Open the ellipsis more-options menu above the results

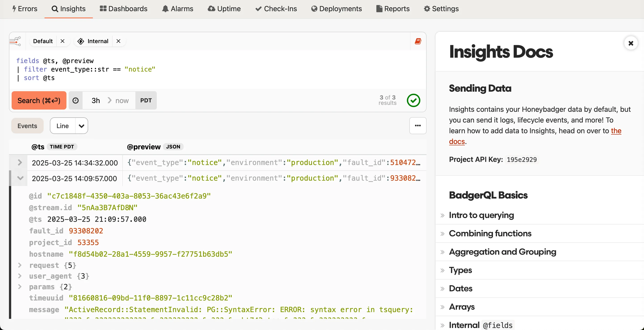click(417, 126)
